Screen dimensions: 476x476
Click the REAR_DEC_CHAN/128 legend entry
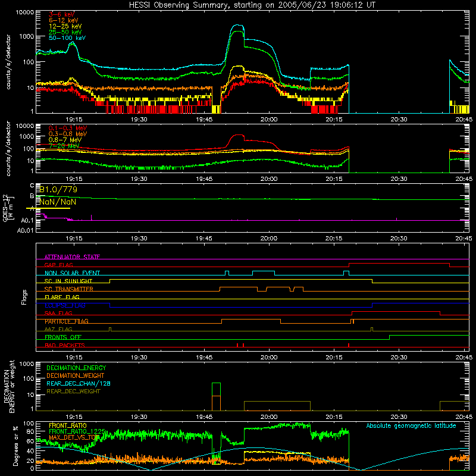[x=79, y=384]
